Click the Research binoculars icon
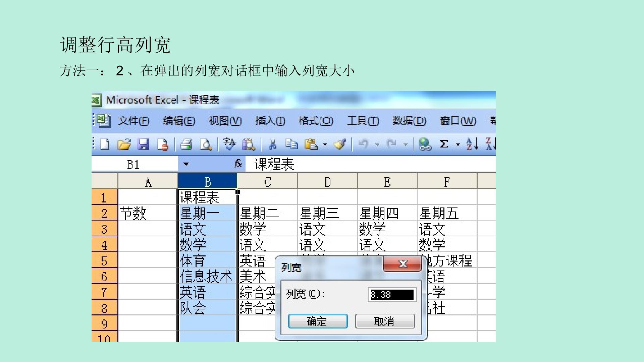644x362 pixels. [249, 144]
